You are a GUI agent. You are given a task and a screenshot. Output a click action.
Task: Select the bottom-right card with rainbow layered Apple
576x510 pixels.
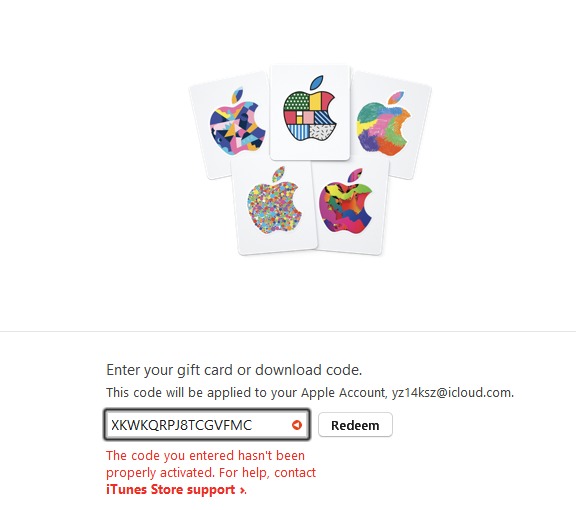coord(350,206)
